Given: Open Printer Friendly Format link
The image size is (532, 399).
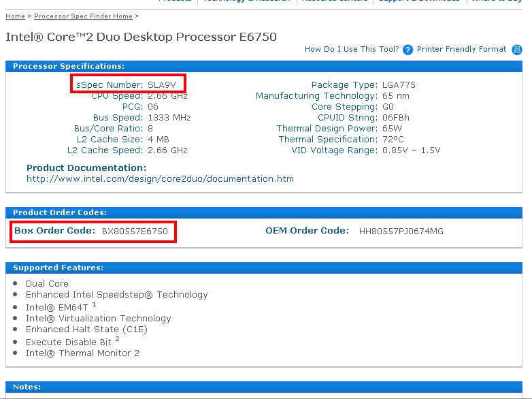Looking at the screenshot, I should (461, 49).
